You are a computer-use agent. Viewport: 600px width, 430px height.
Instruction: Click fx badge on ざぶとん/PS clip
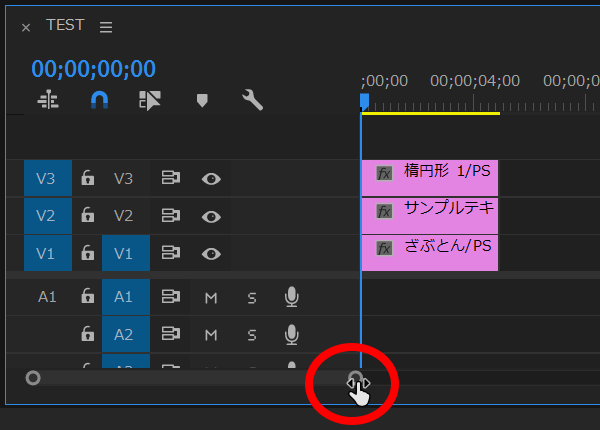click(x=384, y=248)
